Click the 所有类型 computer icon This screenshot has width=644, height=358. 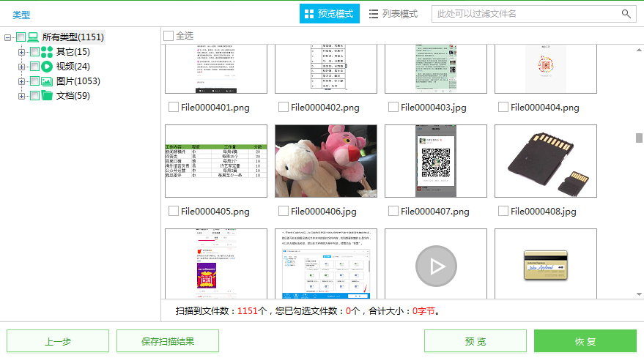point(33,37)
